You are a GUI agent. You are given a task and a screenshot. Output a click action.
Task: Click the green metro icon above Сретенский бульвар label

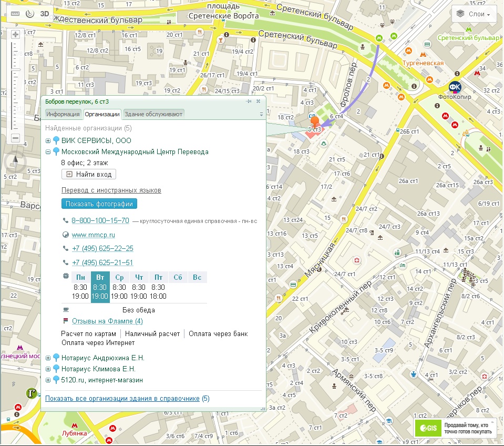469,29
